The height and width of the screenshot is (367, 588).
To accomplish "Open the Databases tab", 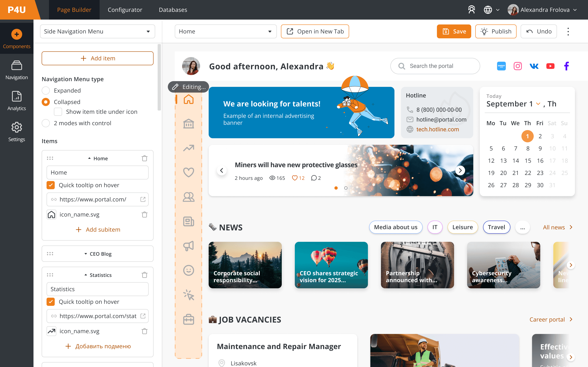I will click(173, 10).
